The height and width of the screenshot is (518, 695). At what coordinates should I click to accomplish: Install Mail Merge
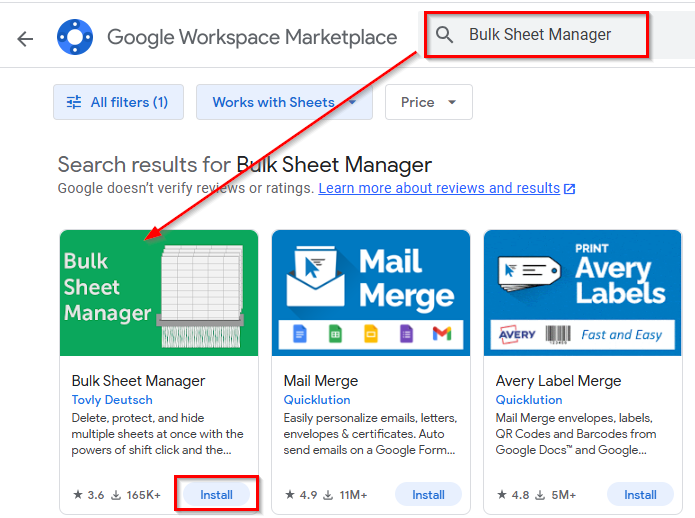pyautogui.click(x=428, y=495)
